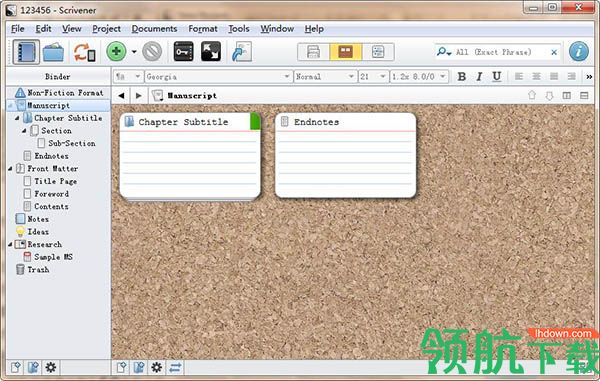Screen dimensions: 600x381
Task: Open the Documents menu
Action: tap(154, 29)
